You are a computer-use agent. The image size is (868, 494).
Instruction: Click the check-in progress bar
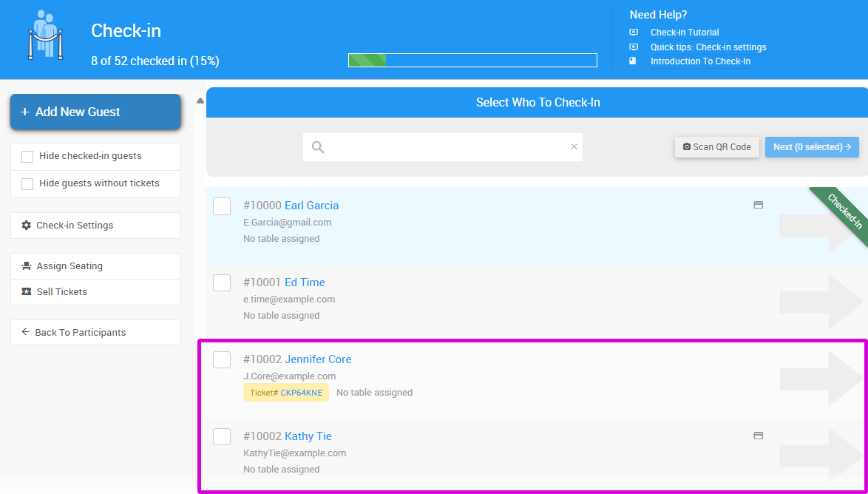point(472,61)
